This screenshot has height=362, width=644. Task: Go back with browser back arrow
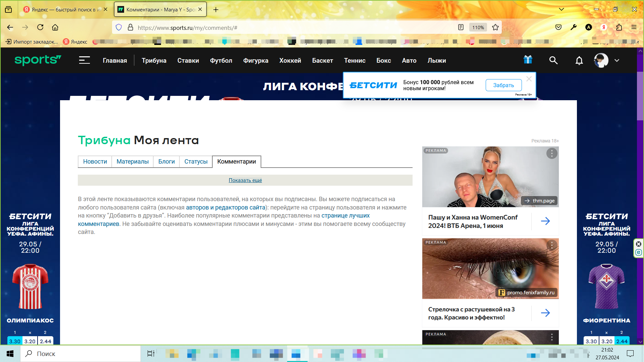click(x=10, y=27)
